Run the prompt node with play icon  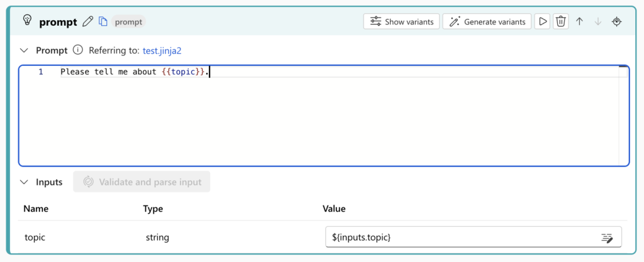click(541, 21)
